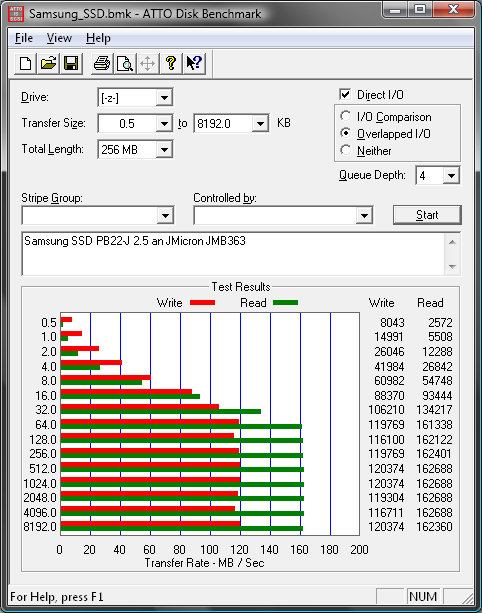
Task: Click the red Write legend swatch
Action: pyautogui.click(x=202, y=303)
